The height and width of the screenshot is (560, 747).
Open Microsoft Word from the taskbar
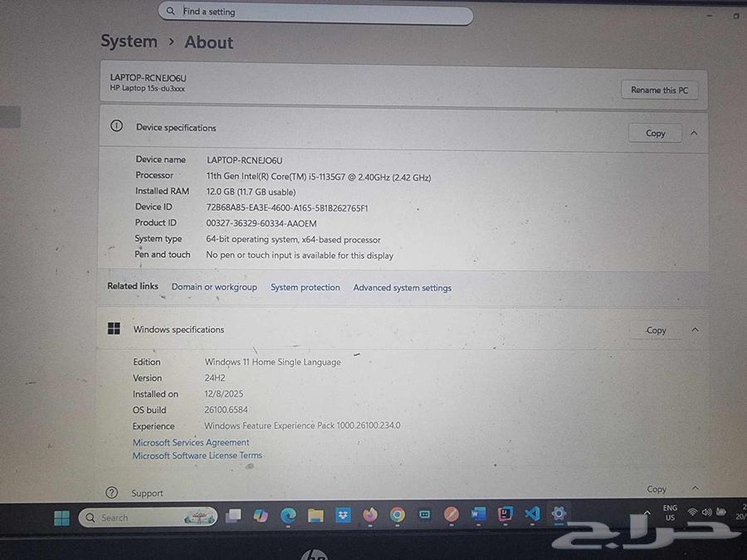(x=477, y=515)
